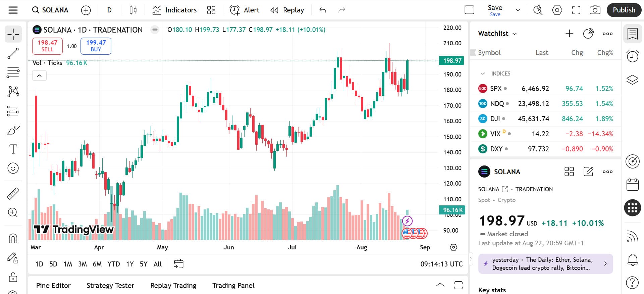The image size is (644, 294).
Task: Toggle magnet mode for drawings
Action: tap(13, 238)
